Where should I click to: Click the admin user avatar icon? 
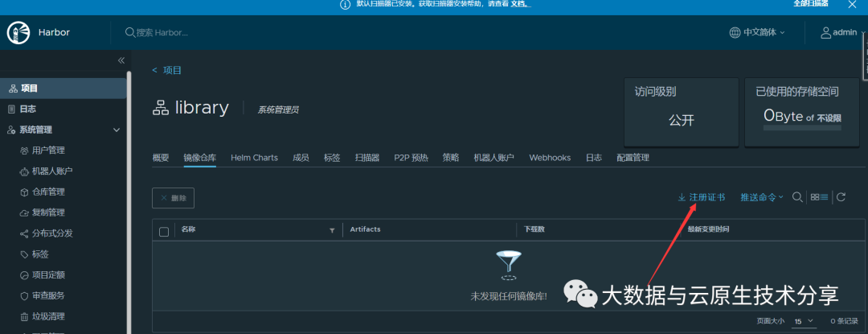click(x=825, y=33)
